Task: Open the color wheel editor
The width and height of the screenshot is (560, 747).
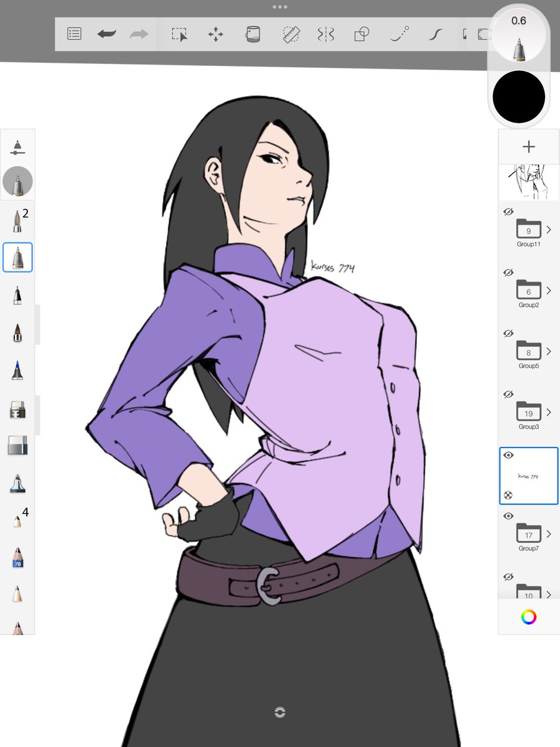Action: click(x=529, y=617)
